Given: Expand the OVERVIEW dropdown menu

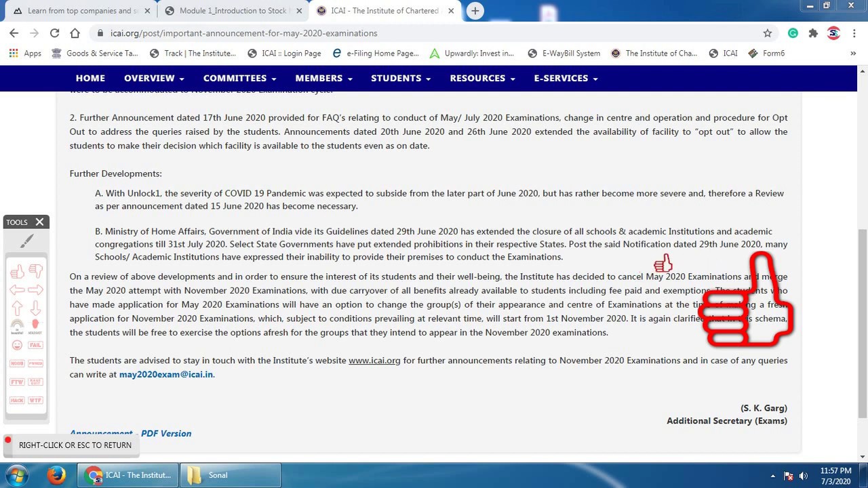Looking at the screenshot, I should (x=154, y=78).
